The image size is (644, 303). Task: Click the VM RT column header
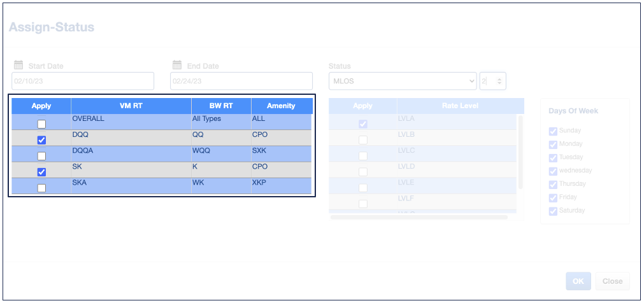coord(131,106)
